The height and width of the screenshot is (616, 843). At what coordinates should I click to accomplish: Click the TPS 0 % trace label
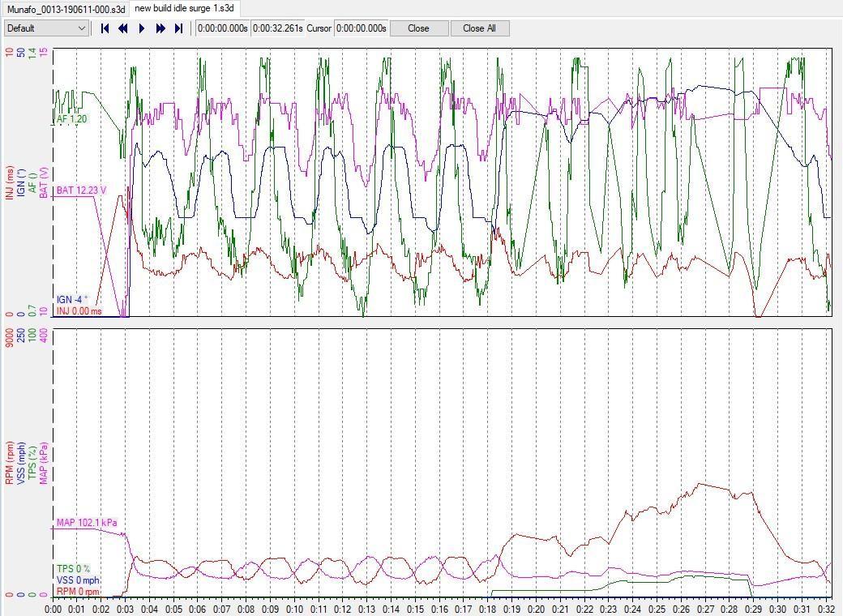click(x=74, y=569)
